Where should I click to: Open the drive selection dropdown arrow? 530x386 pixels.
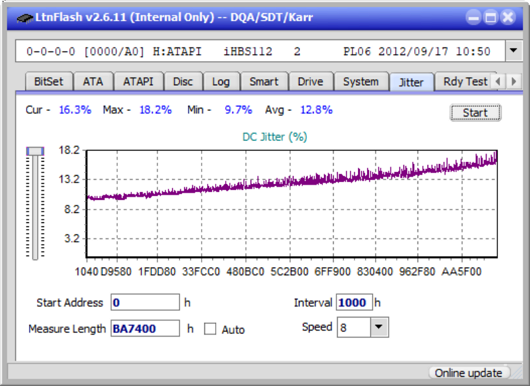pos(514,51)
